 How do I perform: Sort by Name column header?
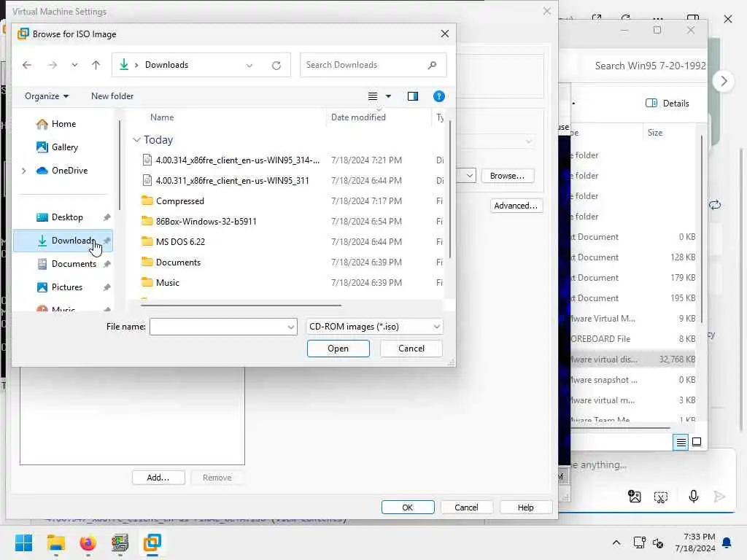[162, 117]
